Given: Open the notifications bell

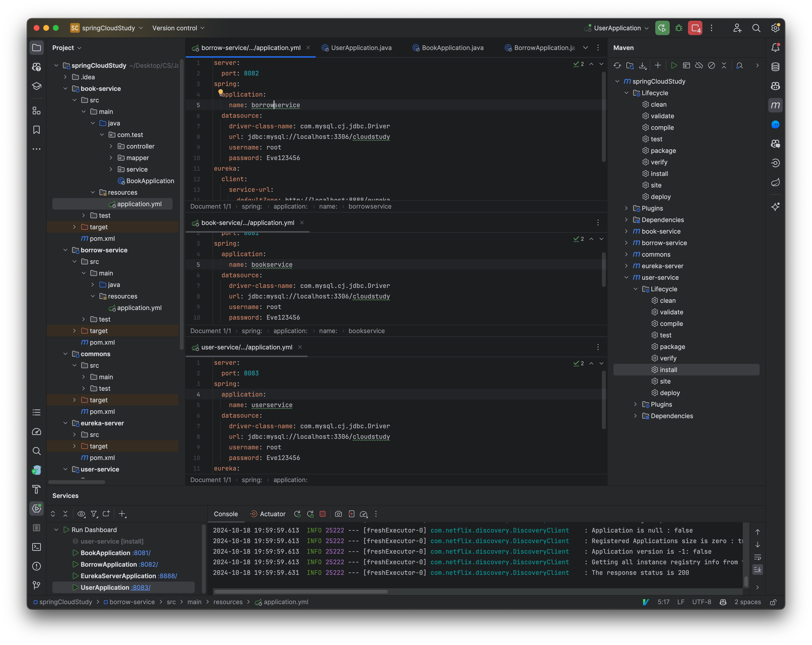Looking at the screenshot, I should pos(775,47).
